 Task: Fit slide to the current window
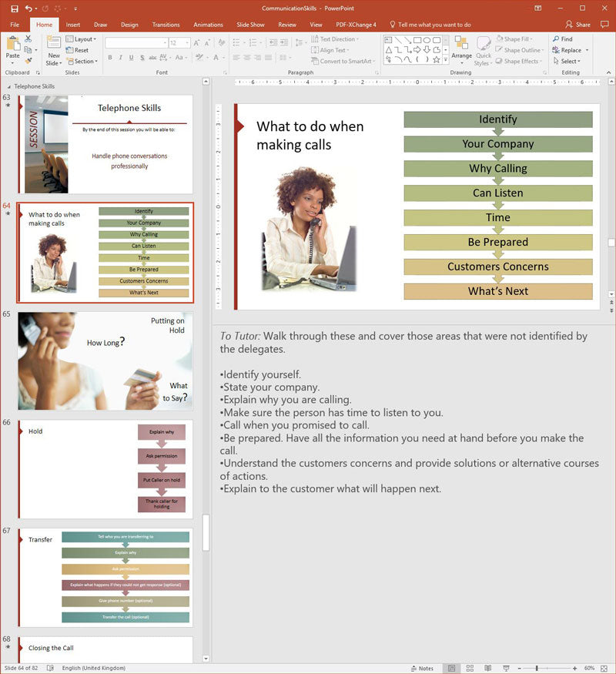pyautogui.click(x=604, y=668)
